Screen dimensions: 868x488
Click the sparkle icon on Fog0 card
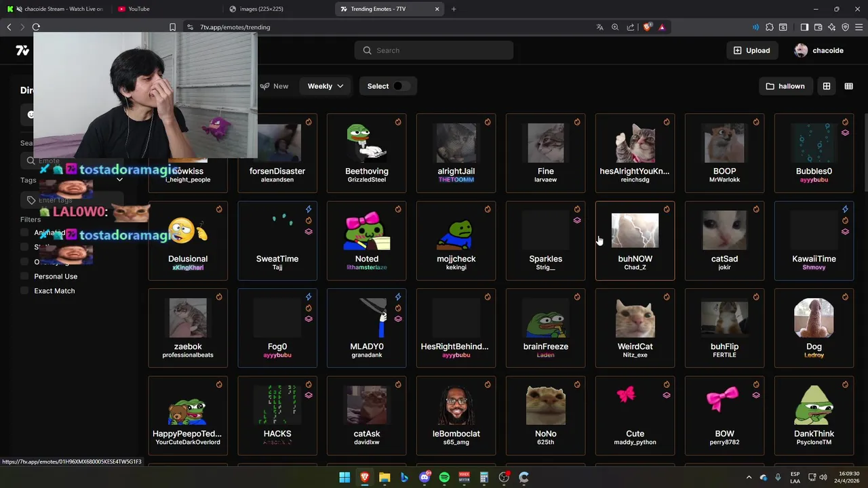pos(309,297)
